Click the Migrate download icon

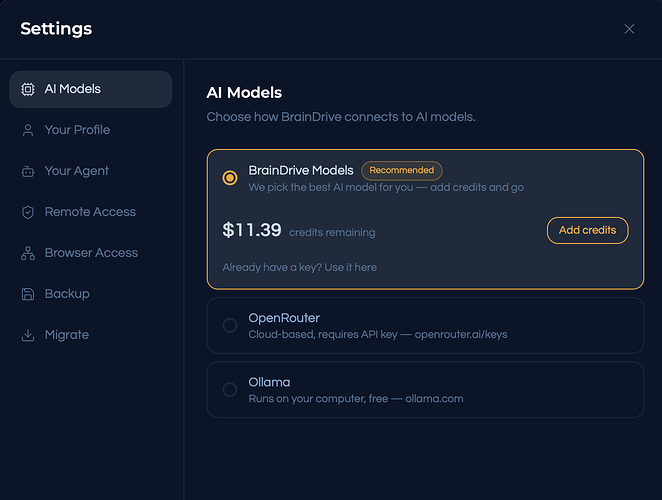pyautogui.click(x=28, y=335)
